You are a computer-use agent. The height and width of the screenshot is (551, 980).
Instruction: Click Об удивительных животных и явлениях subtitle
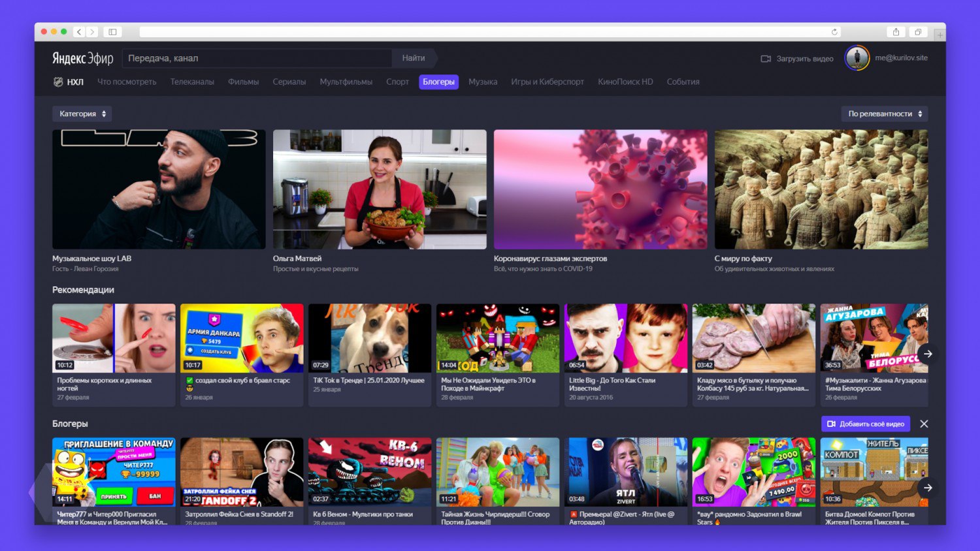774,269
